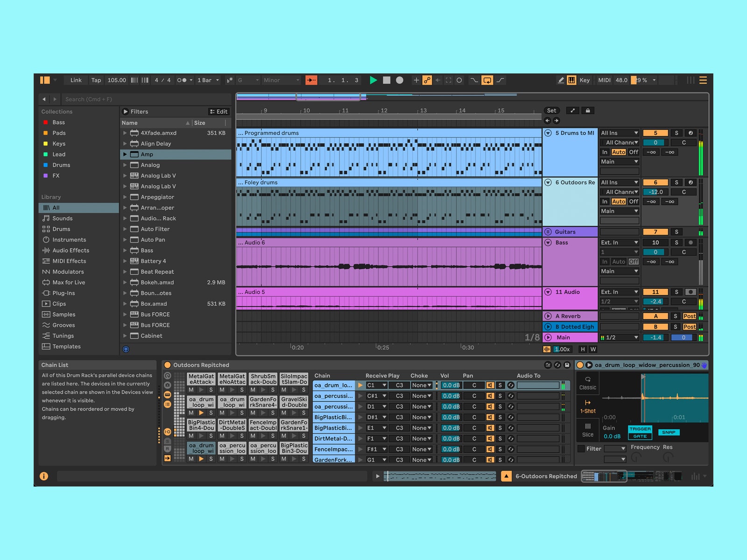
Task: Open the Minor scale dropdown
Action: (281, 80)
